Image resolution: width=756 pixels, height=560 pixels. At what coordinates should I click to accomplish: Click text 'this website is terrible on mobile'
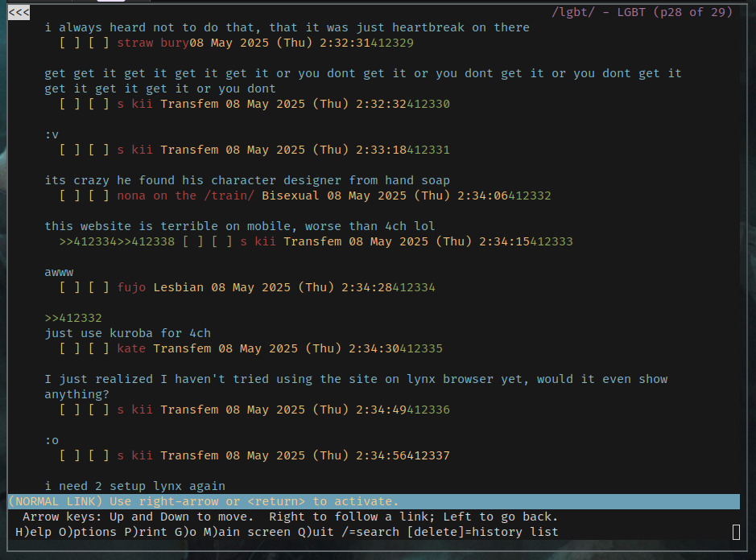(x=167, y=226)
